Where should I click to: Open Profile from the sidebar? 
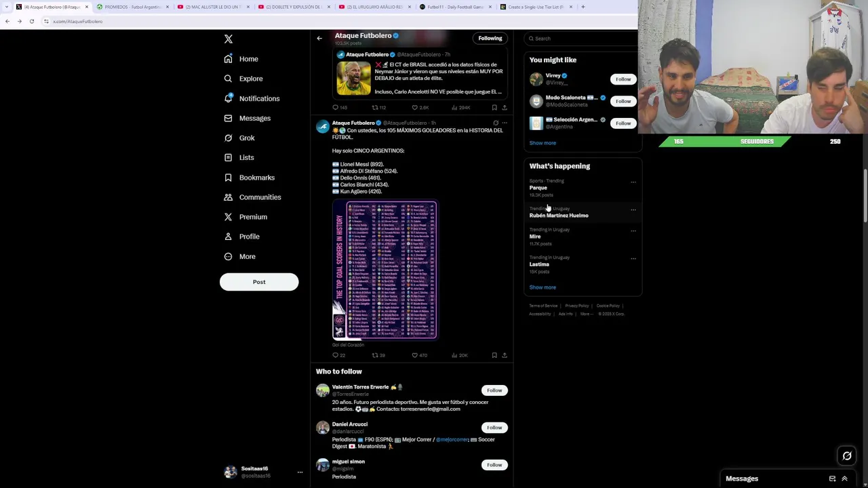(242, 237)
